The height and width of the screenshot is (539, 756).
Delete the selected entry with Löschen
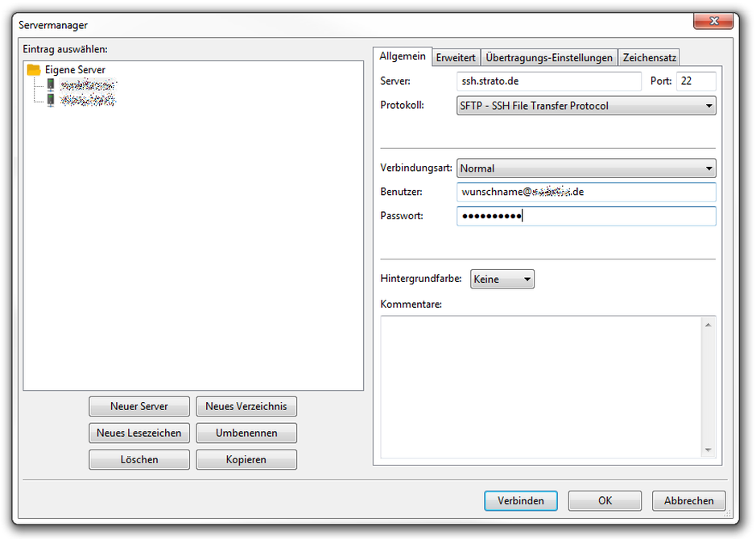point(138,459)
